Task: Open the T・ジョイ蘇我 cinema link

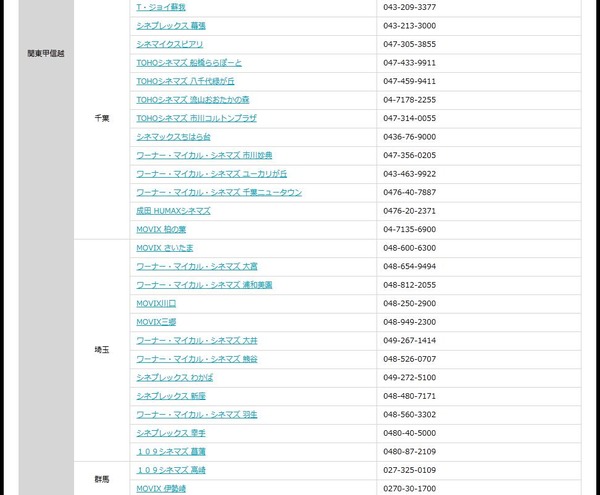Action: pyautogui.click(x=161, y=7)
